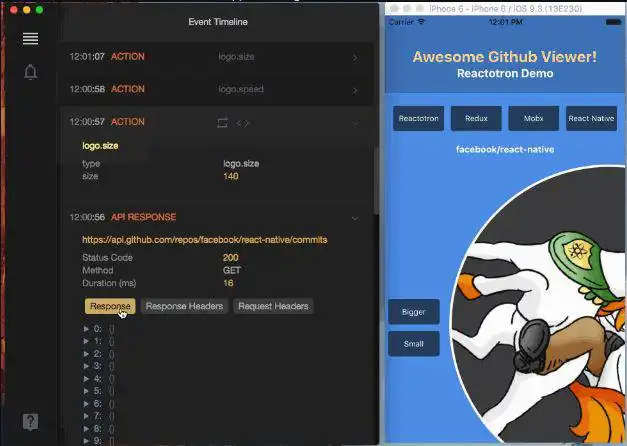Viewport: 627px width, 446px height.
Task: Tap the Small button in the simulator
Action: point(414,344)
